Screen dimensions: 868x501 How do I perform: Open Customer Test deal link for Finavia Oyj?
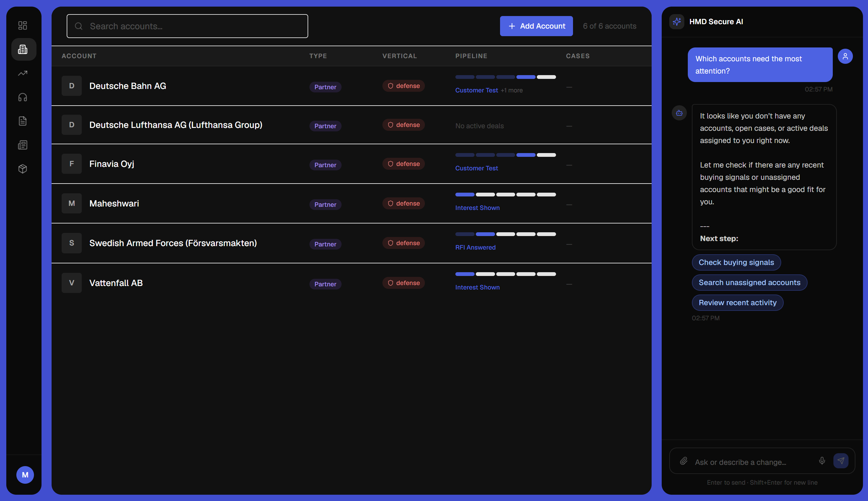(x=476, y=168)
